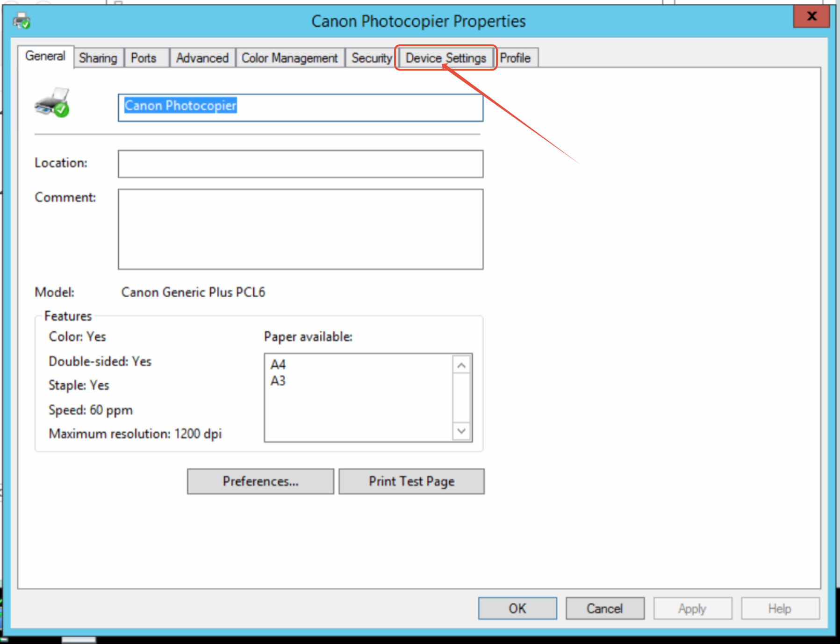Click the 'Comment:' label
840x644 pixels.
pos(65,197)
